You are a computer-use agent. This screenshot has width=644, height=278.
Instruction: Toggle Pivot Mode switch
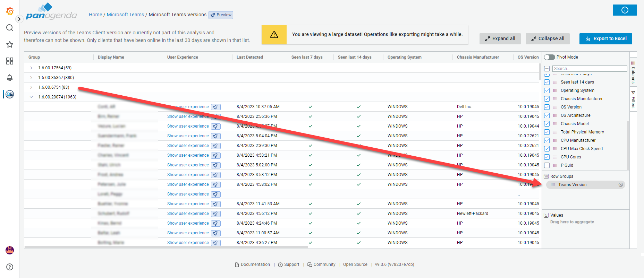pos(549,57)
